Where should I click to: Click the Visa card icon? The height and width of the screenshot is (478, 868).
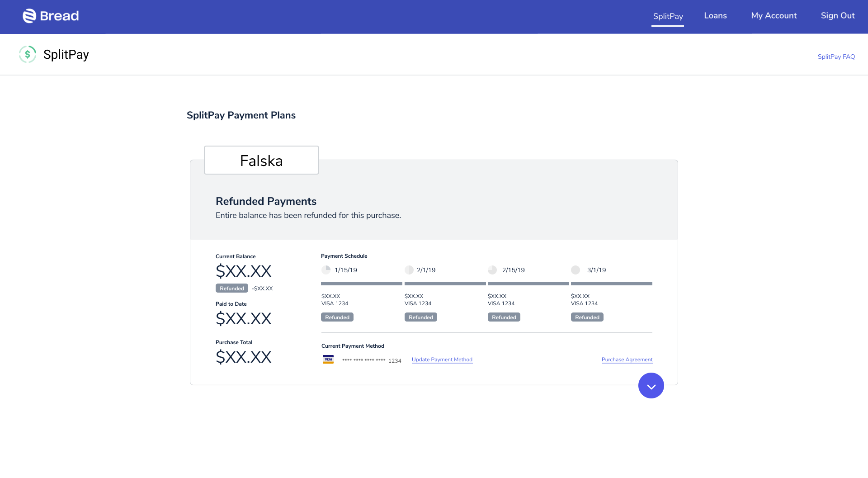point(328,360)
